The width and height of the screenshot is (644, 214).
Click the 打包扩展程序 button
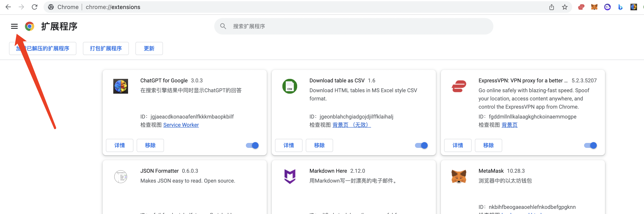click(x=106, y=48)
